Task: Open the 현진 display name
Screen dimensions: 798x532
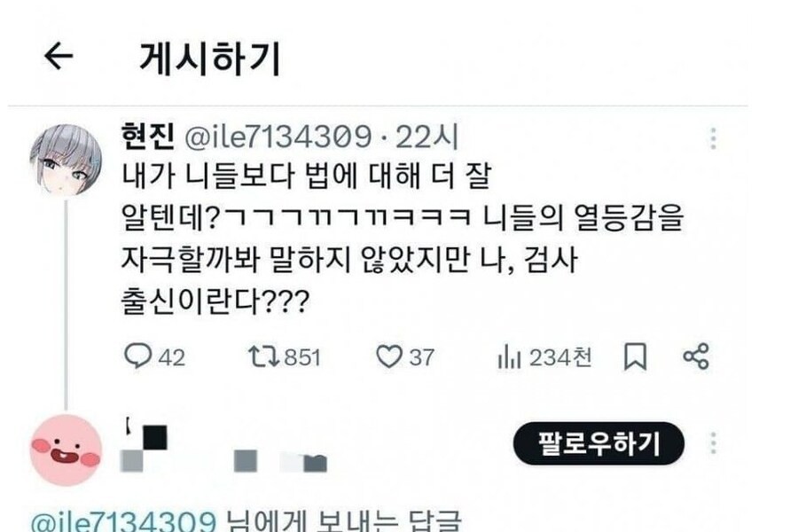Action: (x=147, y=137)
